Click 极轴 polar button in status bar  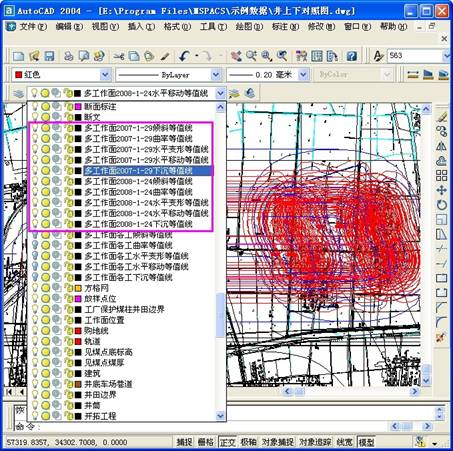click(249, 442)
